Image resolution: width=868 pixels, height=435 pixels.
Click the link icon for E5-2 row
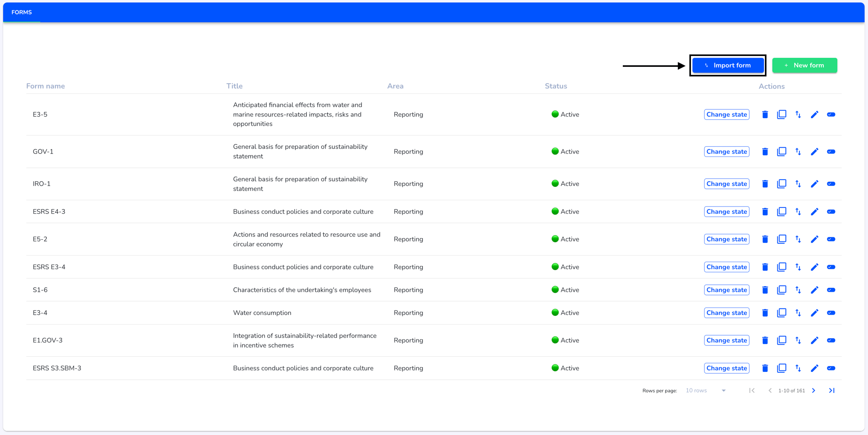831,239
